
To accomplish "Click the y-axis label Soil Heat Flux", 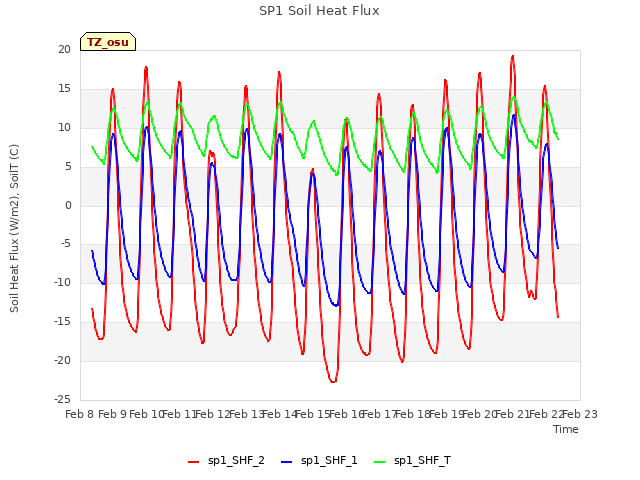I will [x=14, y=229].
